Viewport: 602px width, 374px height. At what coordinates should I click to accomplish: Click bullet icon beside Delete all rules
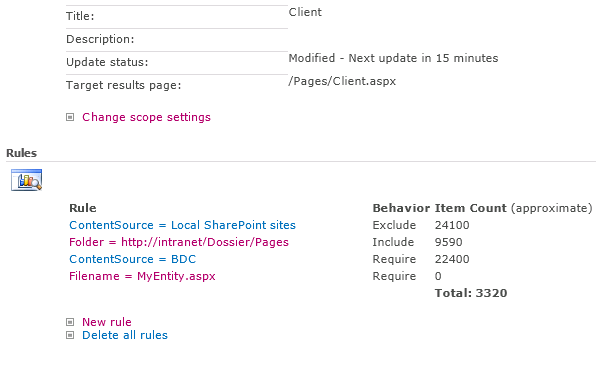click(70, 335)
